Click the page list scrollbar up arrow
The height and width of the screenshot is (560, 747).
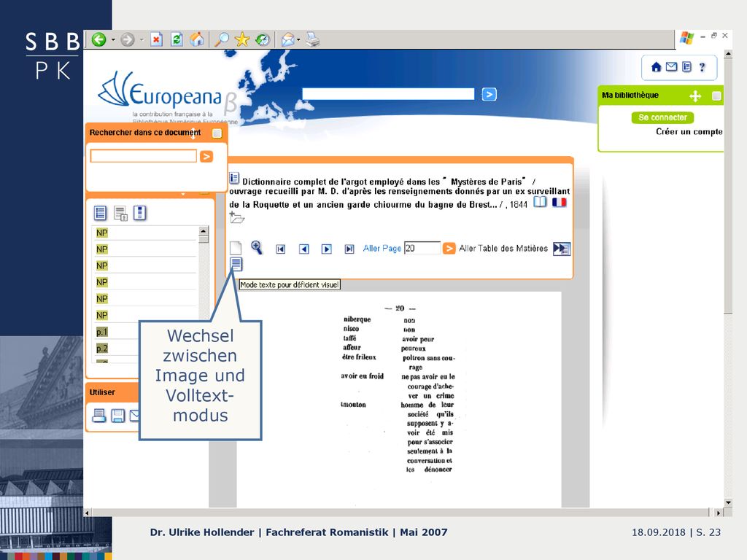(204, 231)
